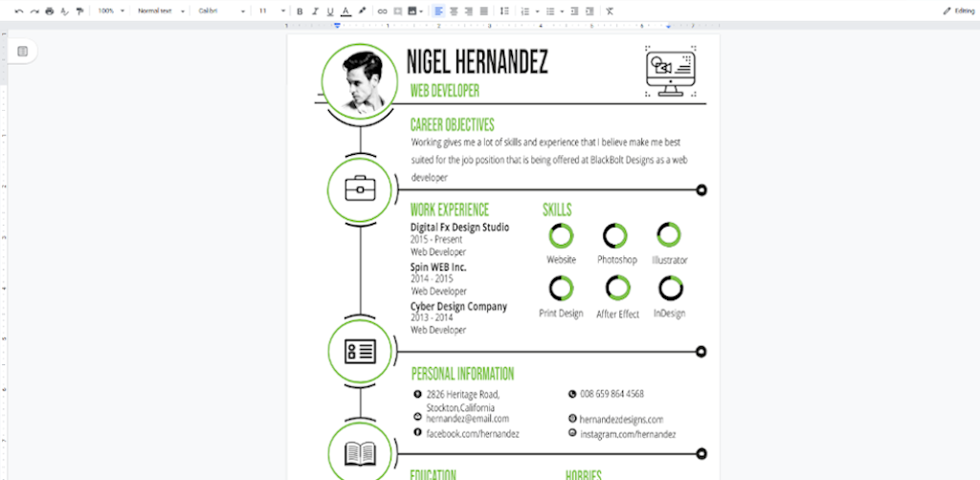Click the NIGEL HERNANDEZ heading
Viewport: 980px width, 480px height.
(478, 62)
